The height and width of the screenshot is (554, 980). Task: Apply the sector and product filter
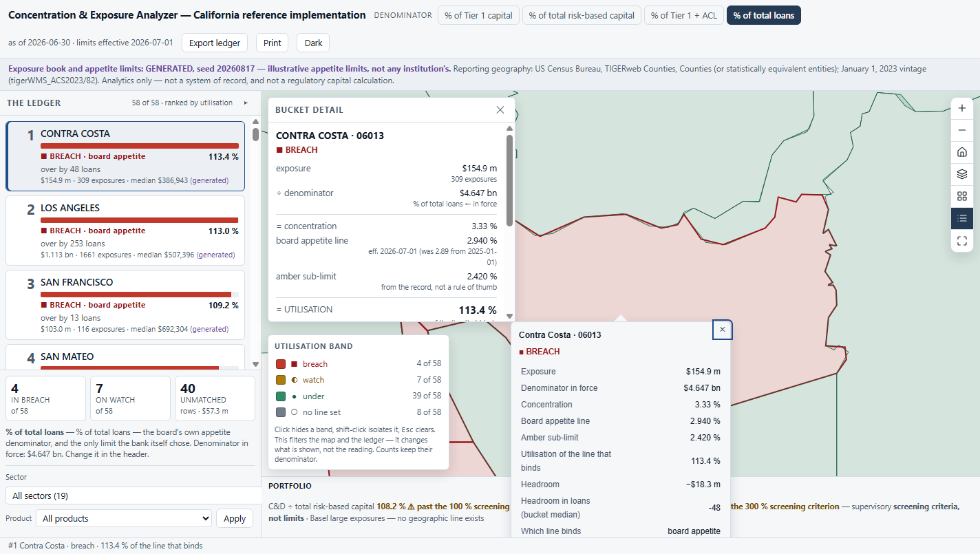tap(235, 518)
